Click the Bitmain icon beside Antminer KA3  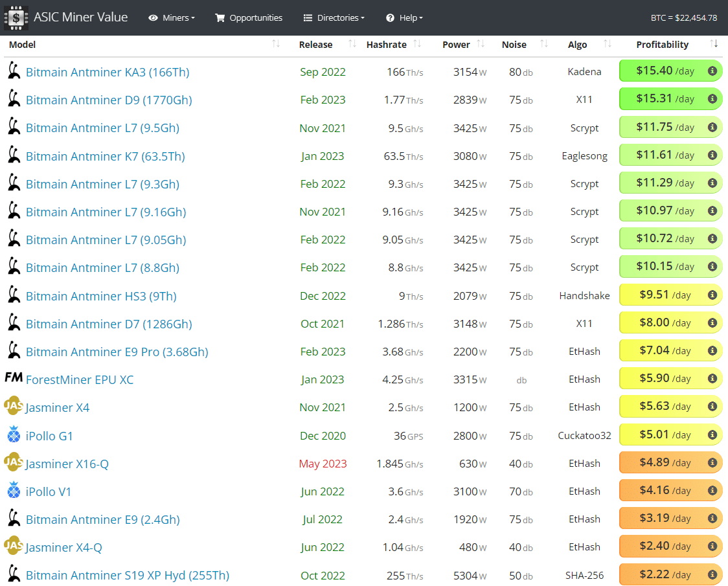(14, 71)
